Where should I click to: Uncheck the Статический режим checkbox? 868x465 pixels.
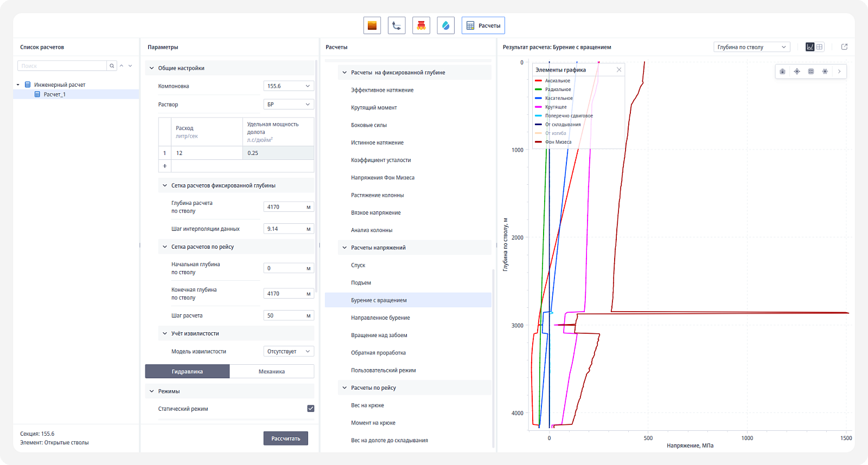coord(311,409)
